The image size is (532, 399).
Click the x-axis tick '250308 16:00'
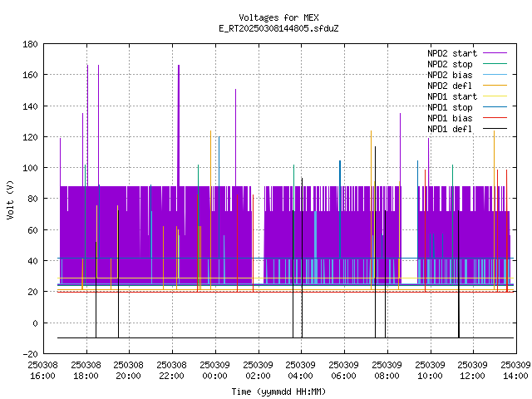click(x=42, y=370)
